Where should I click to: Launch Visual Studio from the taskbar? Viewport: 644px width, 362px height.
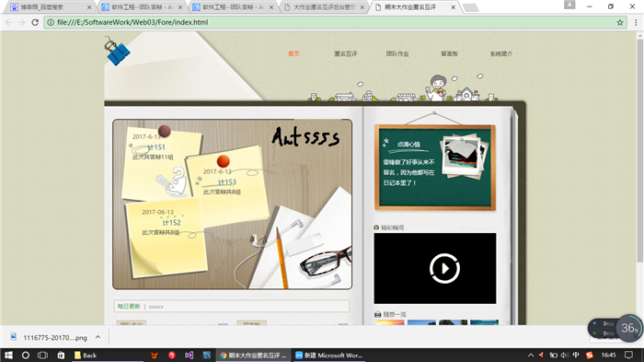coord(189,355)
